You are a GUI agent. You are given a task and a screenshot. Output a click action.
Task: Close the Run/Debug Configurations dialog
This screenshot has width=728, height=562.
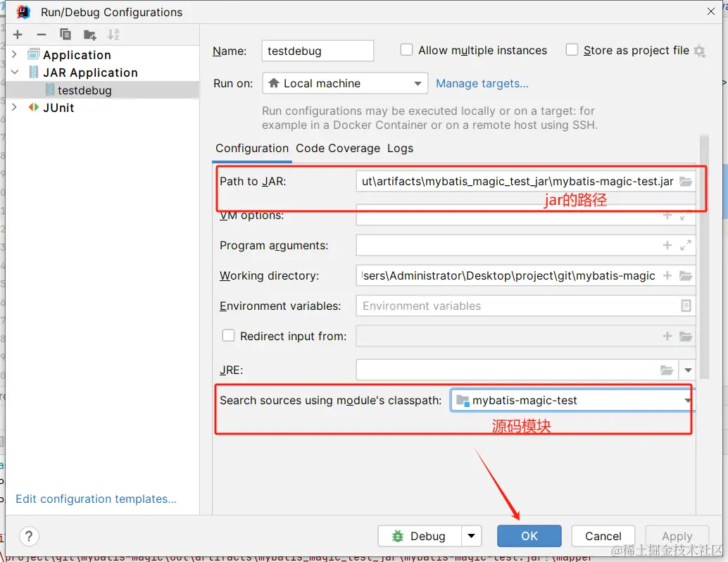coord(711,11)
